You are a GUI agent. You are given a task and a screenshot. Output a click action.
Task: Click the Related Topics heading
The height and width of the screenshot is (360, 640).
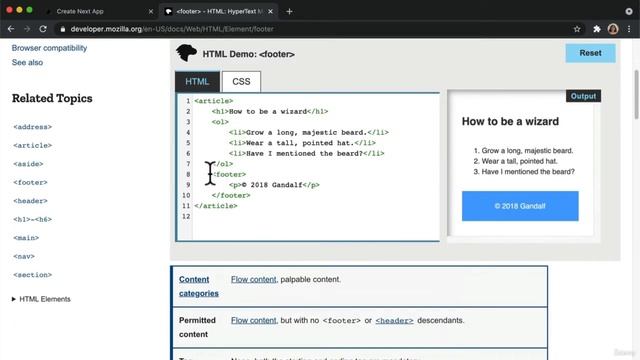(52, 98)
